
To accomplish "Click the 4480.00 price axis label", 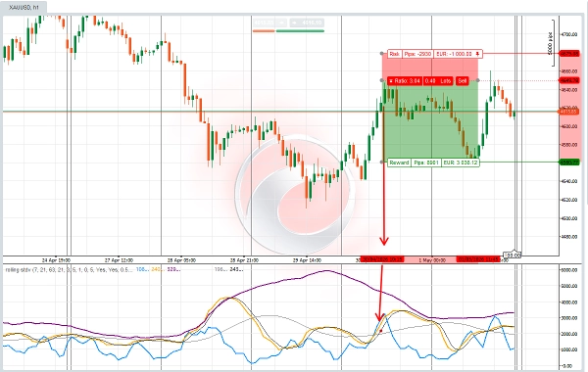I will click(x=569, y=237).
